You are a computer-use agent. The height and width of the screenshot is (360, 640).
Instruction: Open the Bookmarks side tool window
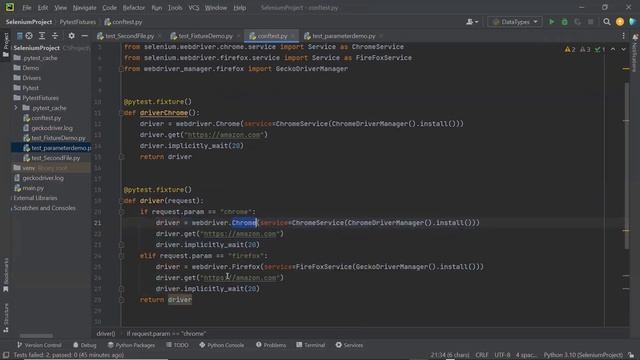[x=5, y=276]
